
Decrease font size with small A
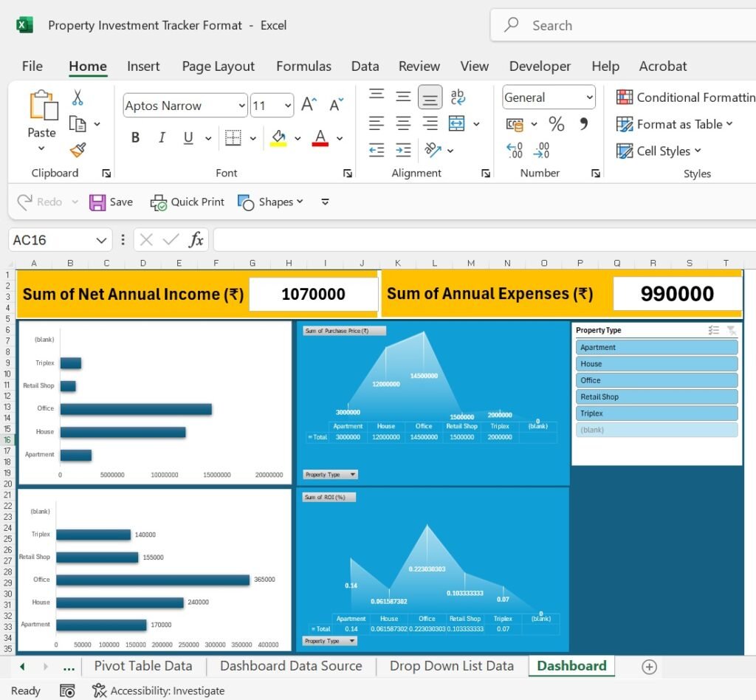tap(336, 105)
